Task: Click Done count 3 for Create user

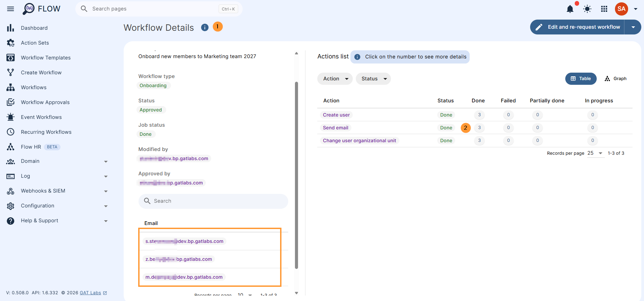Action: click(479, 115)
